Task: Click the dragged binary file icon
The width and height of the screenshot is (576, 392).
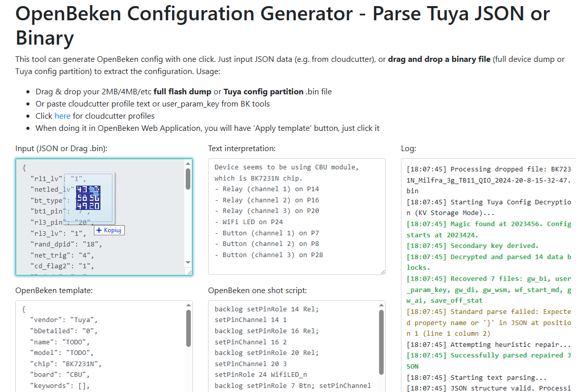Action: click(x=88, y=198)
